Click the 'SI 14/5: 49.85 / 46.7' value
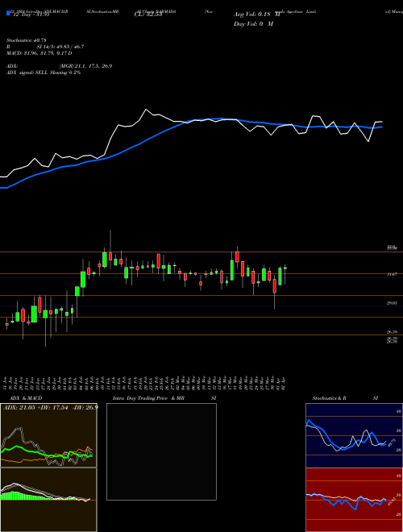Image resolution: width=403 pixels, height=532 pixels. (60, 47)
